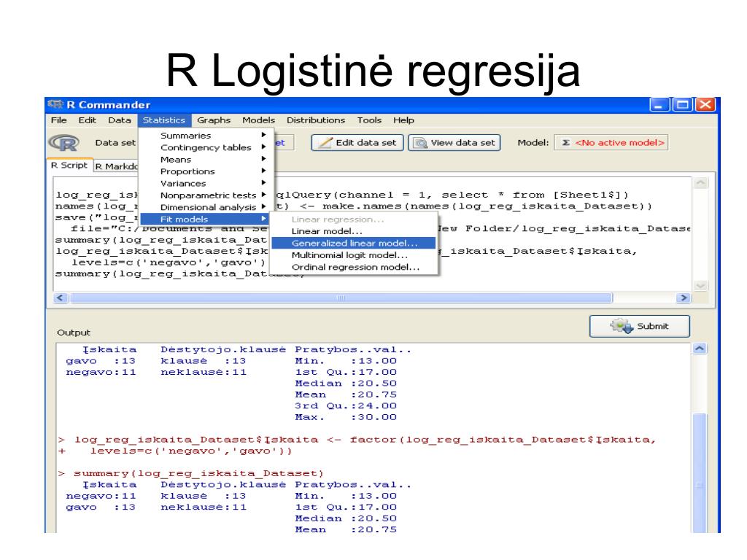Expand the Proportions submenu
This screenshot has width=747, height=560.
tap(206, 171)
